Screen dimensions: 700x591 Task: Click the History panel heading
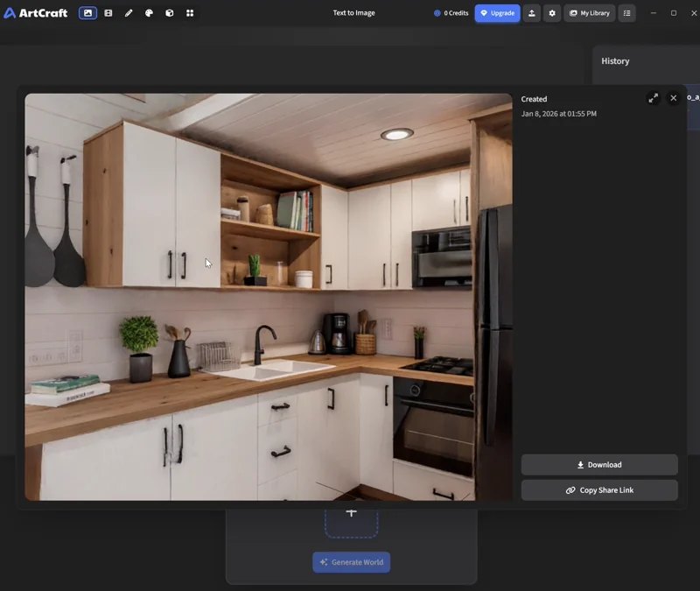click(615, 61)
